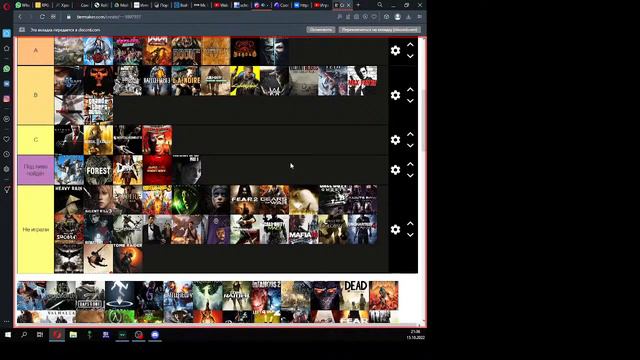Move the purple tier down
This screenshot has height=360, width=640.
click(410, 176)
